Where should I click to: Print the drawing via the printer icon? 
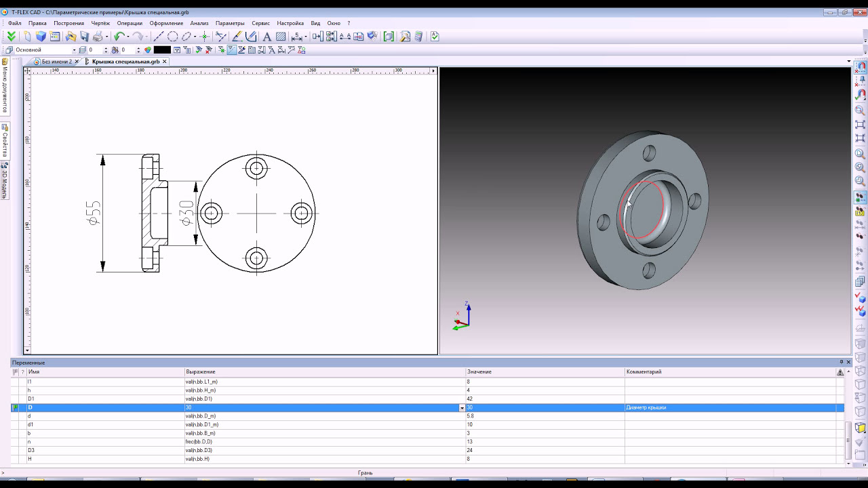[98, 37]
